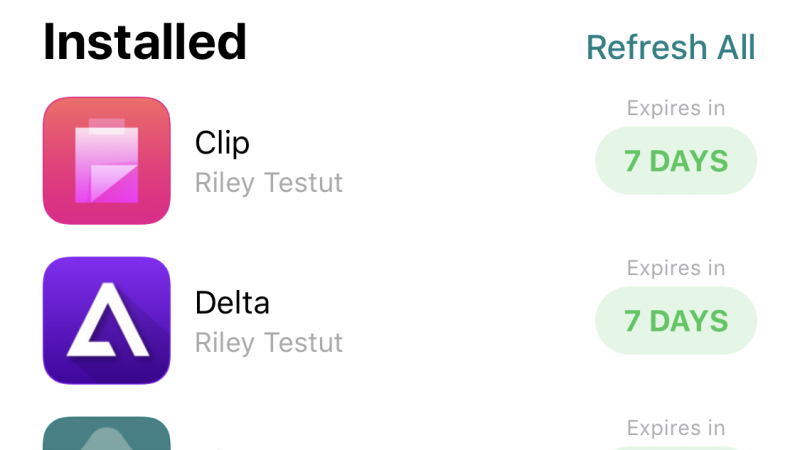This screenshot has width=800, height=450.
Task: Click the Expires in label above Delta's button
Action: point(676,268)
